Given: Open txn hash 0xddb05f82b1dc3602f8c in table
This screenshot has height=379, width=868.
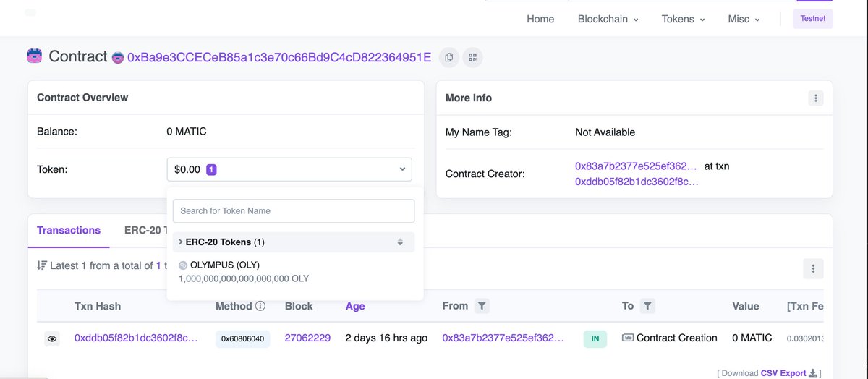Looking at the screenshot, I should coord(136,338).
